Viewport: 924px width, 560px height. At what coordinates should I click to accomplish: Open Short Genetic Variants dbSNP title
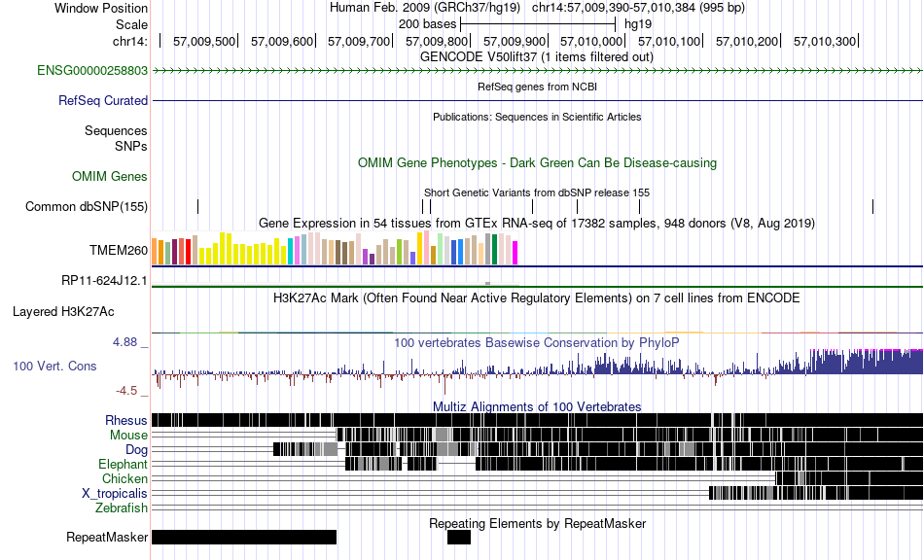click(537, 192)
